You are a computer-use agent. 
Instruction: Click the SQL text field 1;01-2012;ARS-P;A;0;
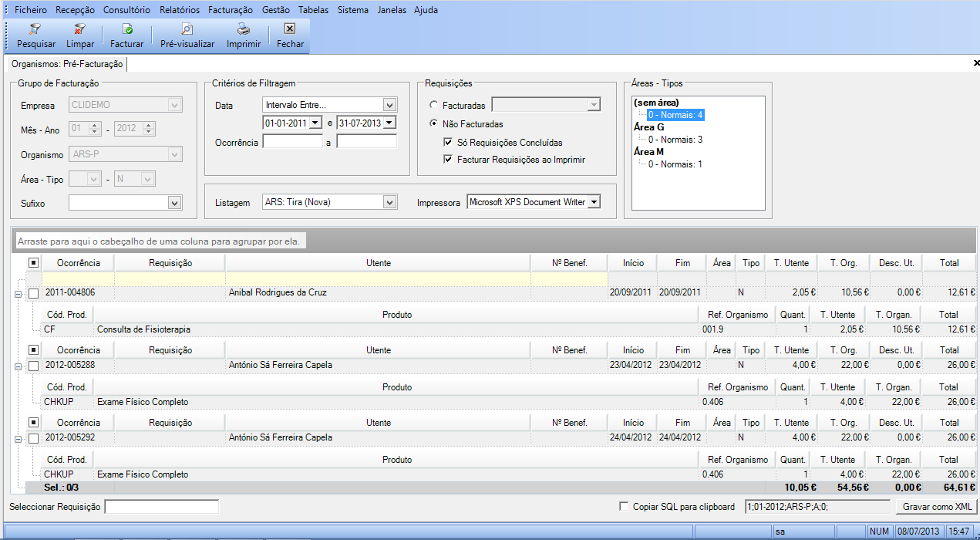click(x=817, y=507)
